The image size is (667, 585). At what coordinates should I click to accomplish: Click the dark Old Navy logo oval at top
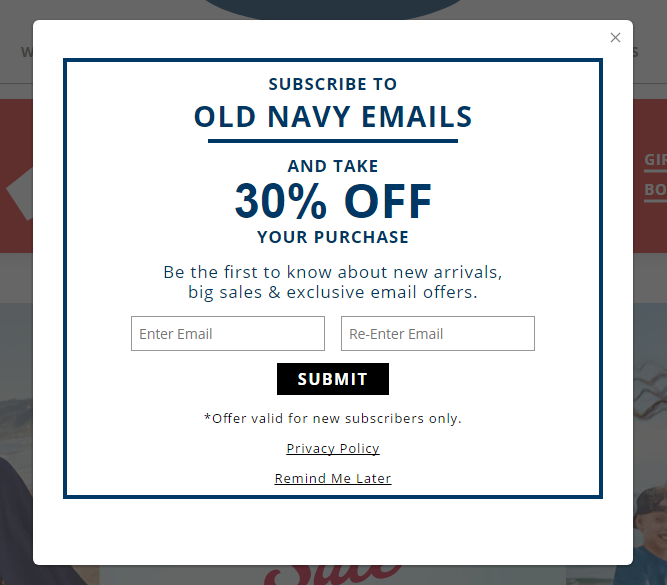click(x=333, y=9)
